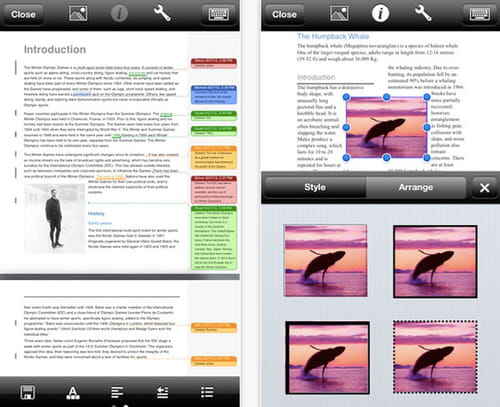
Task: Tap the bottom-right resize handle of whale image
Action: [427, 157]
